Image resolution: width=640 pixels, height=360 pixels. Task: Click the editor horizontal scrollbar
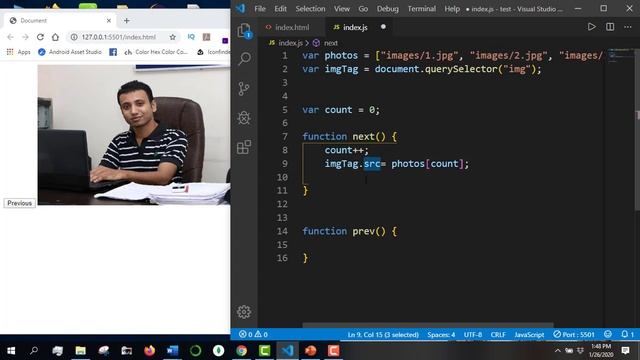(428, 325)
